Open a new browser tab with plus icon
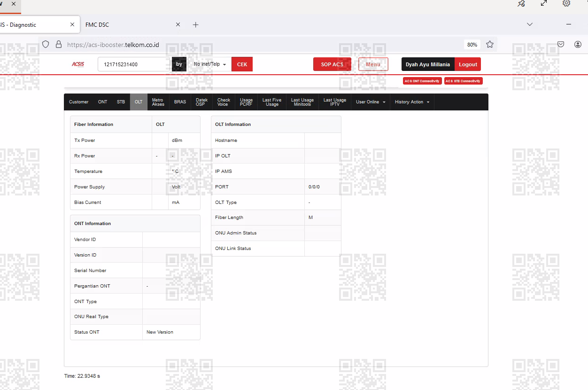 click(196, 24)
